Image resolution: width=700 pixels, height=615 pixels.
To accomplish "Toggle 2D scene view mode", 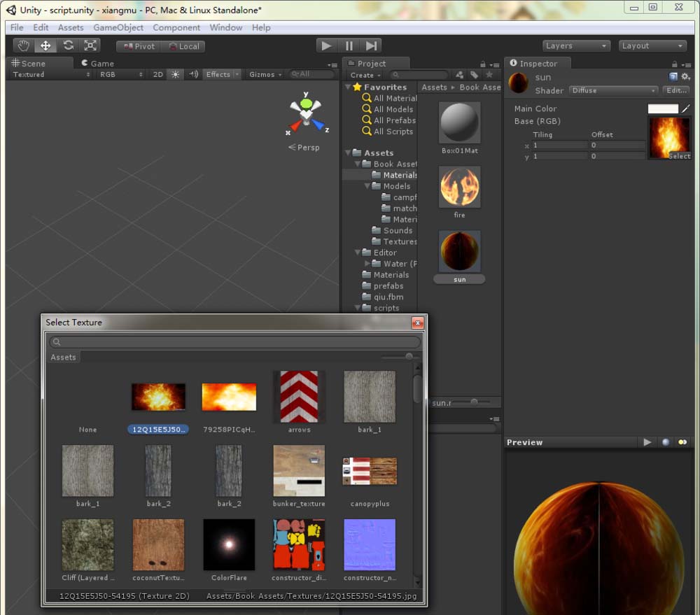I will pyautogui.click(x=158, y=75).
